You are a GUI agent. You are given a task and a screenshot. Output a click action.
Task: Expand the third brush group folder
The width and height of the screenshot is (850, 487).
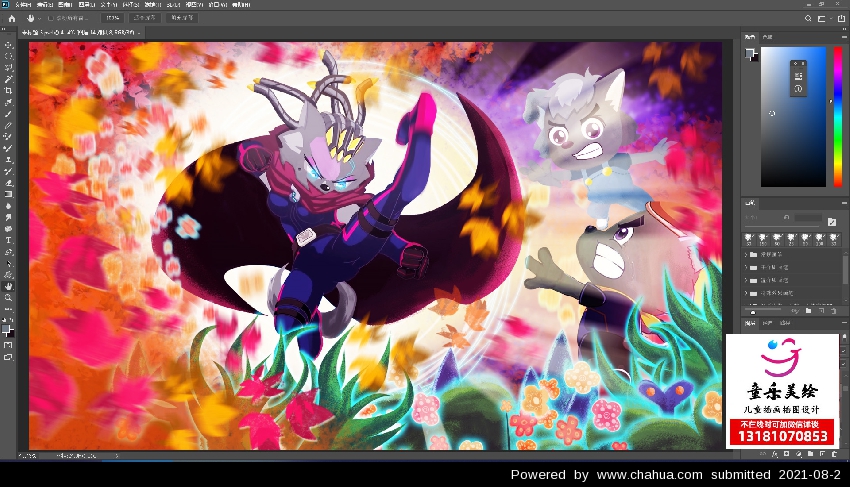point(746,280)
